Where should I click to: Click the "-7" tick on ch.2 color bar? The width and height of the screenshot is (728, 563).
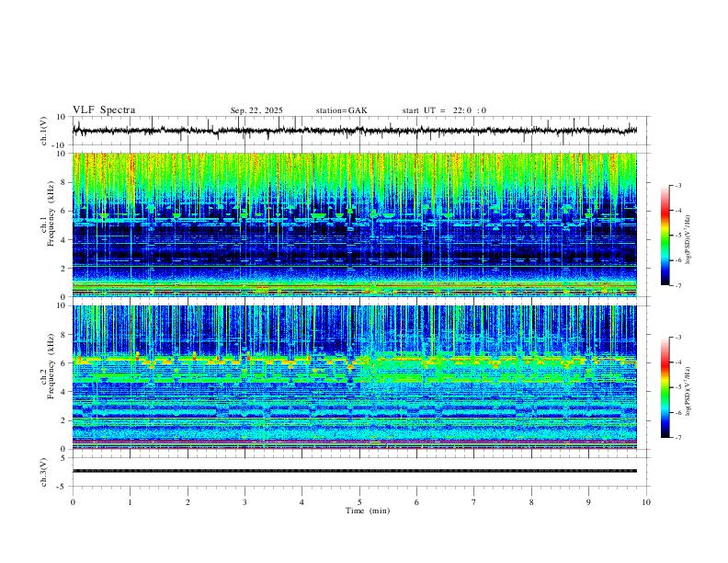[x=678, y=438]
